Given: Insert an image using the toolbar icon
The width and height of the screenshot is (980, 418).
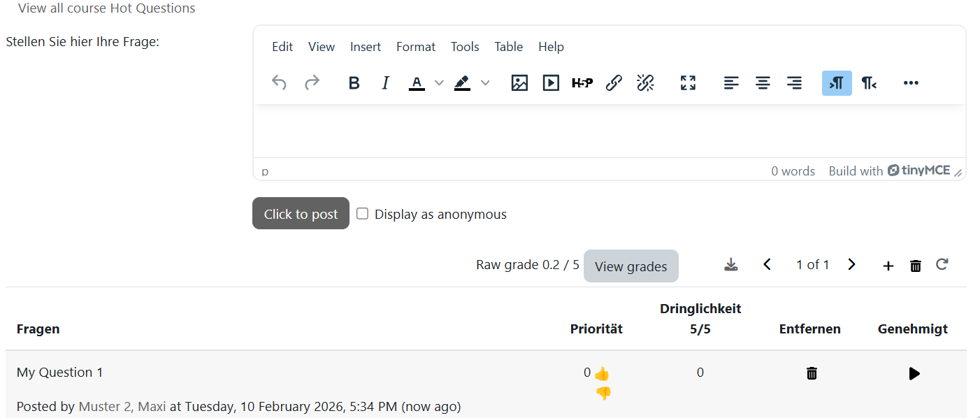Looking at the screenshot, I should 519,83.
